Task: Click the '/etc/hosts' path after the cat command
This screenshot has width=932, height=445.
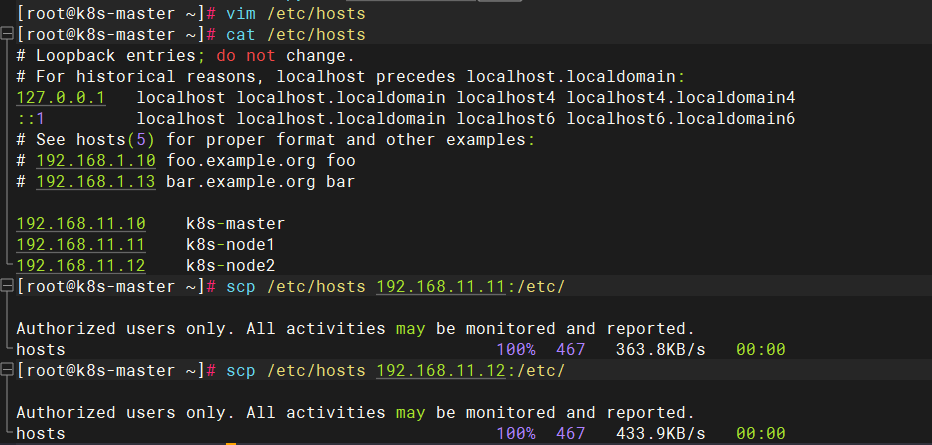Action: (x=316, y=34)
